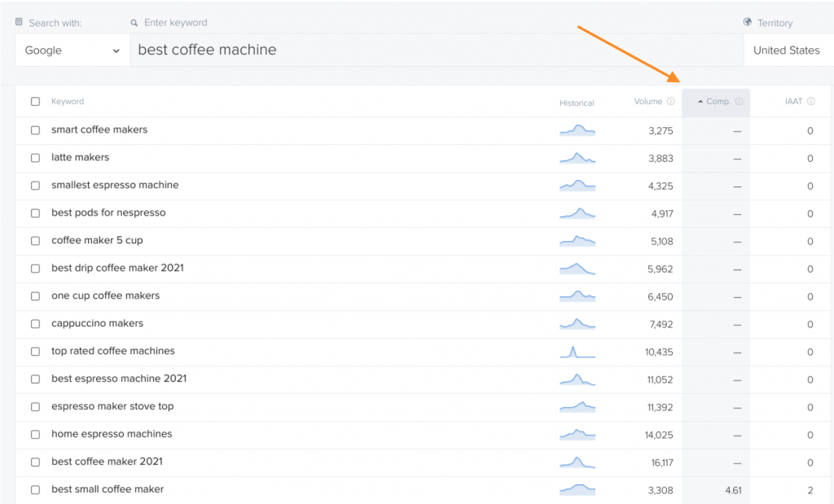834x504 pixels.
Task: Select best drip coffee maker 2021 checkbox
Action: tap(35, 269)
